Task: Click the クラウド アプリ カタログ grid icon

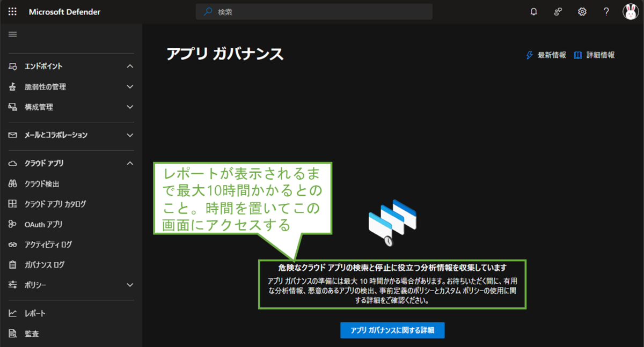Action: pyautogui.click(x=13, y=204)
